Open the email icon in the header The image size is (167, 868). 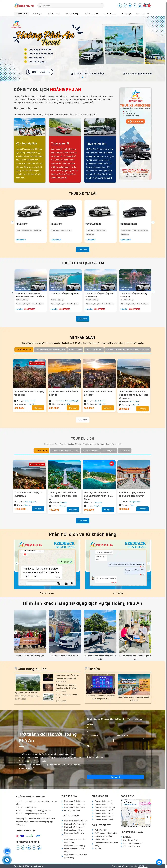pyautogui.click(x=130, y=6)
